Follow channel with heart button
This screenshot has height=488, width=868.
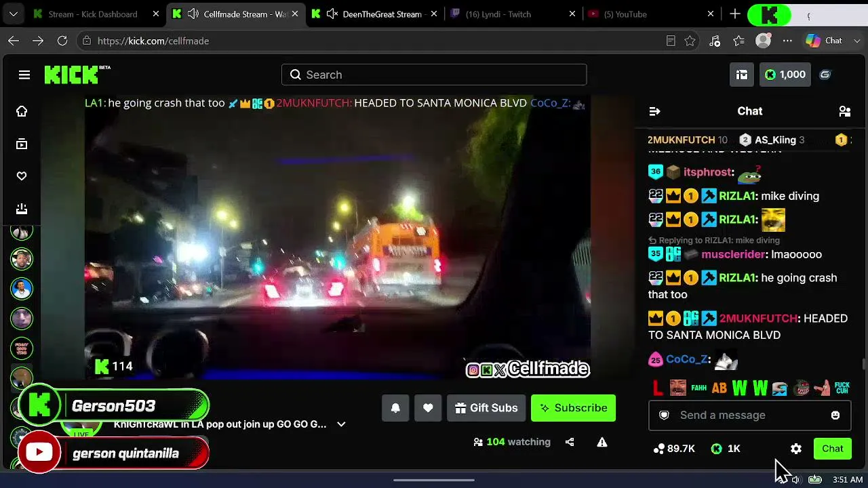pyautogui.click(x=428, y=408)
